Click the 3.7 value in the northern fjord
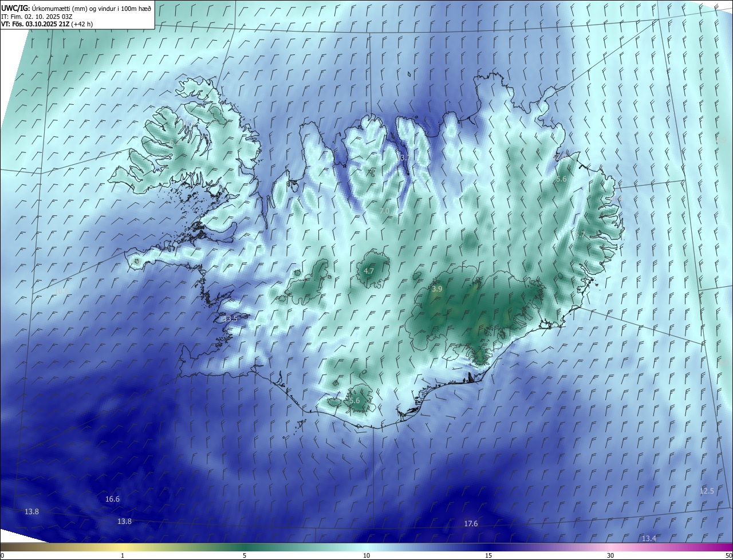The image size is (733, 560). click(405, 157)
